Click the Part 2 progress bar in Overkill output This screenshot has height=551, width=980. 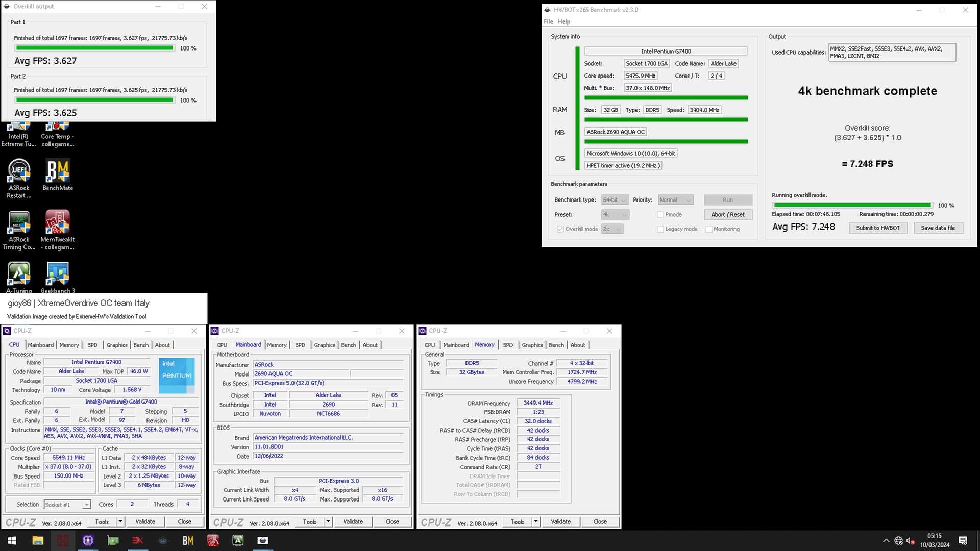[94, 100]
